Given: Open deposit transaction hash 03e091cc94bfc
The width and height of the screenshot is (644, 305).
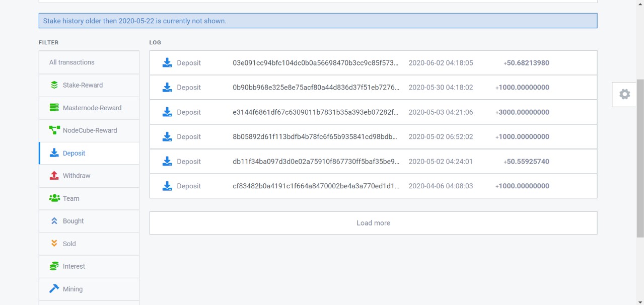Looking at the screenshot, I should pyautogui.click(x=315, y=63).
